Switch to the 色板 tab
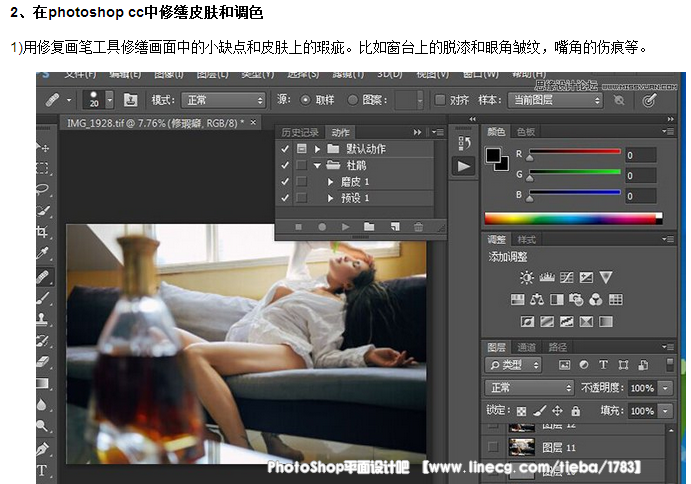The height and width of the screenshot is (484, 691). [x=526, y=131]
